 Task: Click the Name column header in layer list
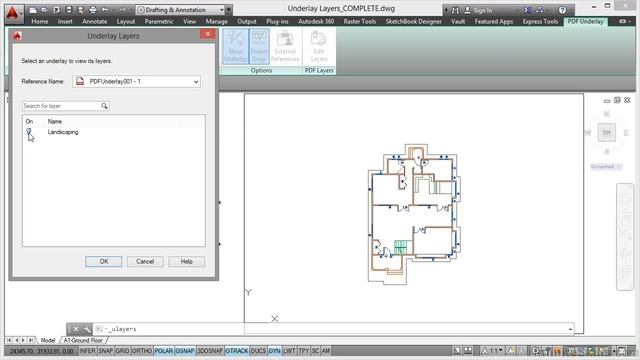click(55, 121)
